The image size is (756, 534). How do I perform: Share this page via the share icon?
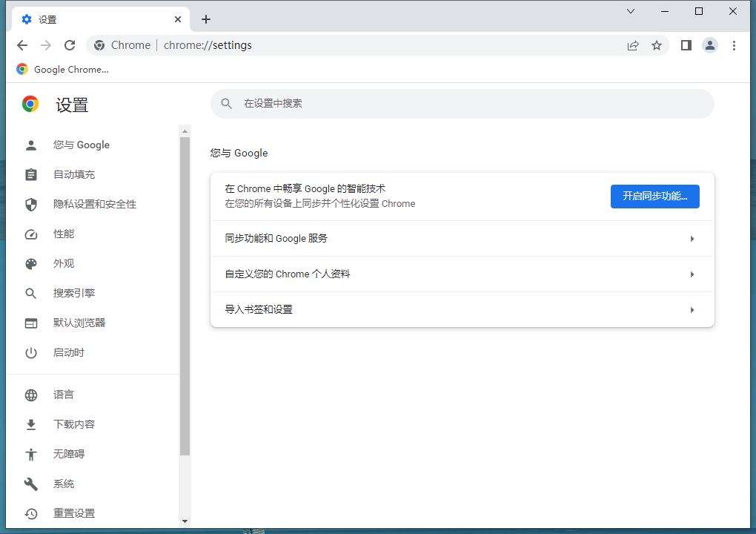click(x=633, y=45)
